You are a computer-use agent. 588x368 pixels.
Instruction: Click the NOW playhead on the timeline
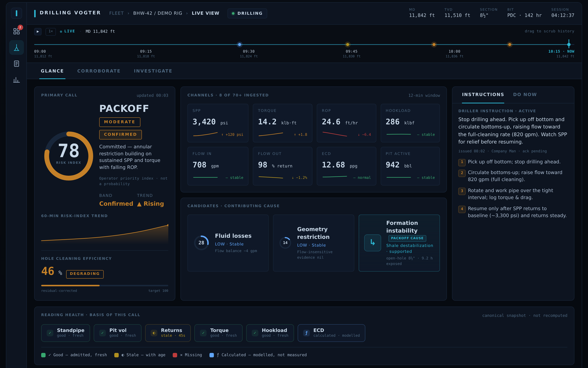click(569, 44)
